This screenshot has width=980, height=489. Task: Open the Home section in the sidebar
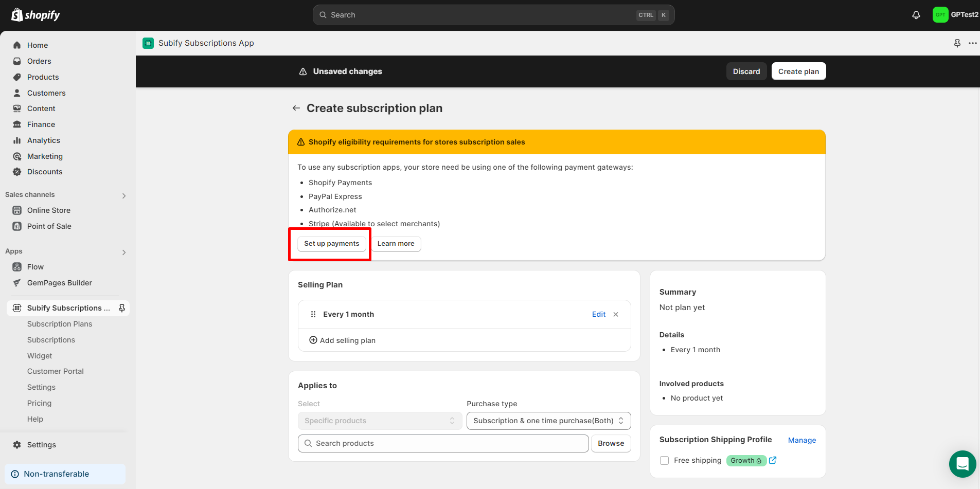click(37, 45)
